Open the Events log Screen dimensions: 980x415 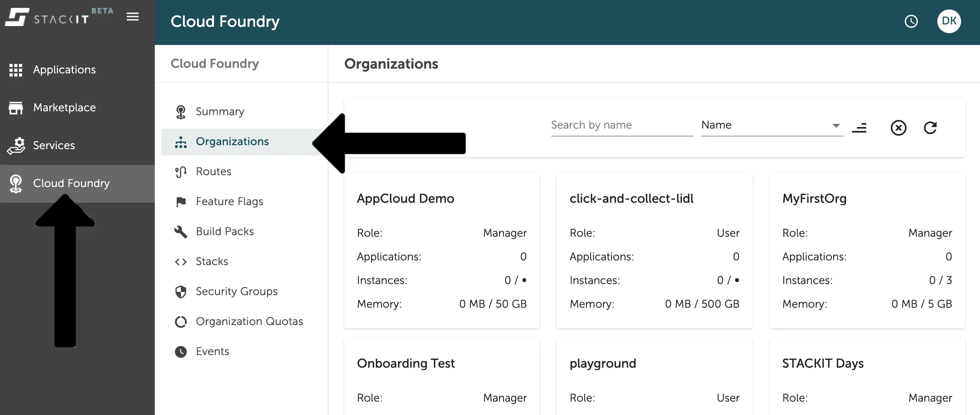point(212,351)
